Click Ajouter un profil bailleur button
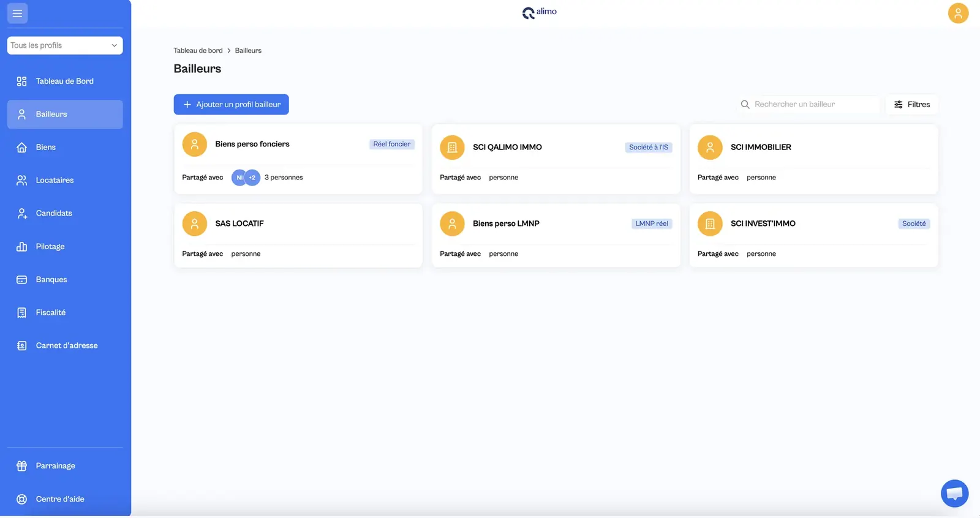 point(231,105)
